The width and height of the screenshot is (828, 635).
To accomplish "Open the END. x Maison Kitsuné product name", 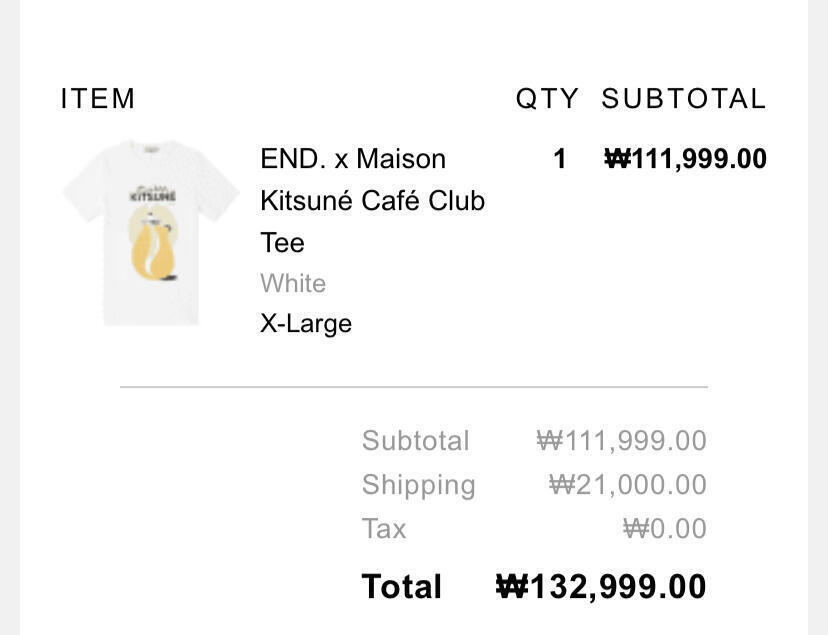I will pos(353,159).
